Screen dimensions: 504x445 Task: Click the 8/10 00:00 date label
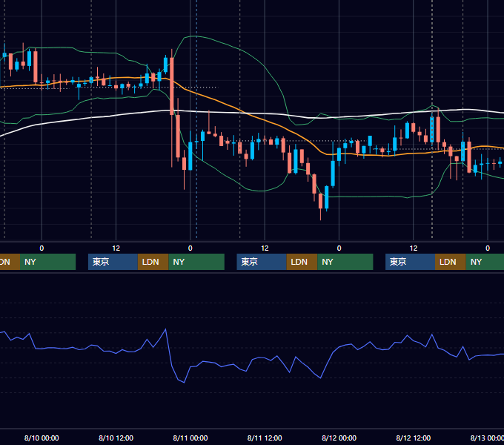point(42,438)
